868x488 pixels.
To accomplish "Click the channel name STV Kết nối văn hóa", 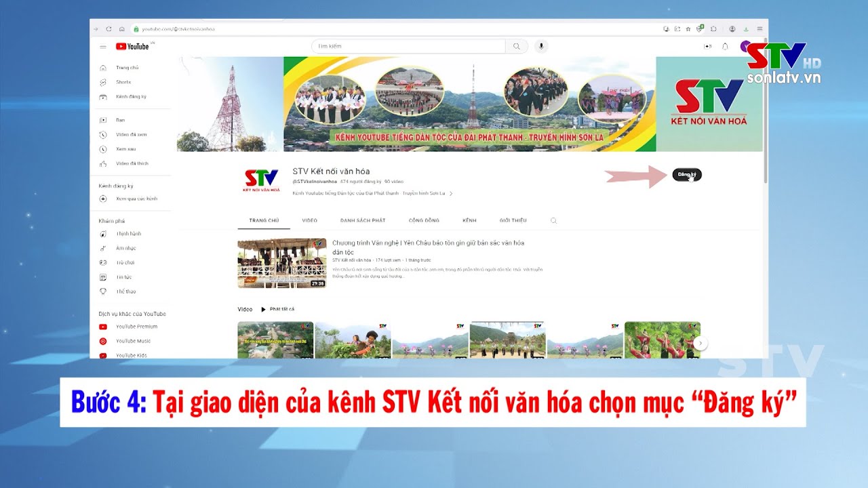I will pyautogui.click(x=331, y=171).
